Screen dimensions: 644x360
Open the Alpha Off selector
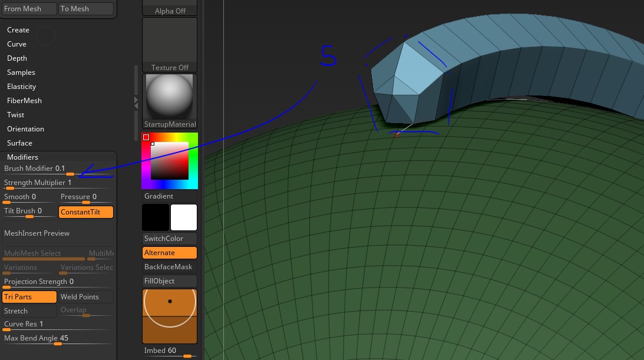click(x=170, y=8)
